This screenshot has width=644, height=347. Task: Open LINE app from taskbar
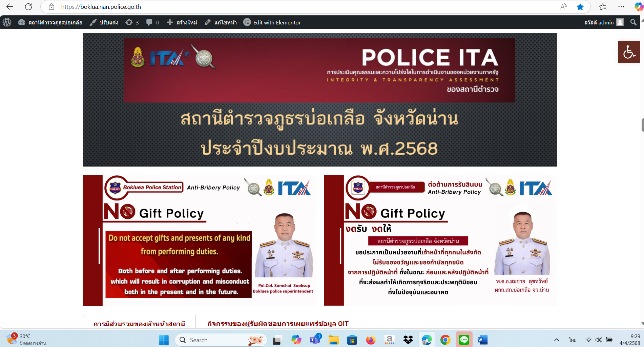464,340
